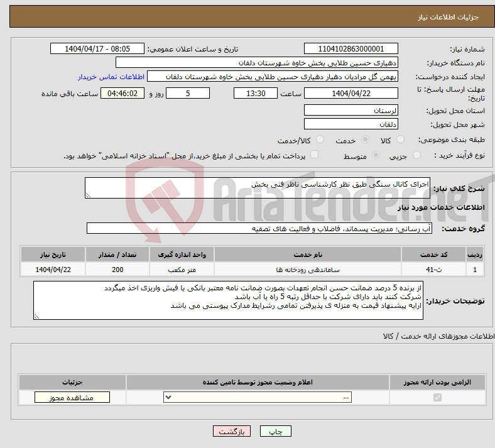Click the ردیف column header
The height and width of the screenshot is (448, 495).
pyautogui.click(x=475, y=254)
